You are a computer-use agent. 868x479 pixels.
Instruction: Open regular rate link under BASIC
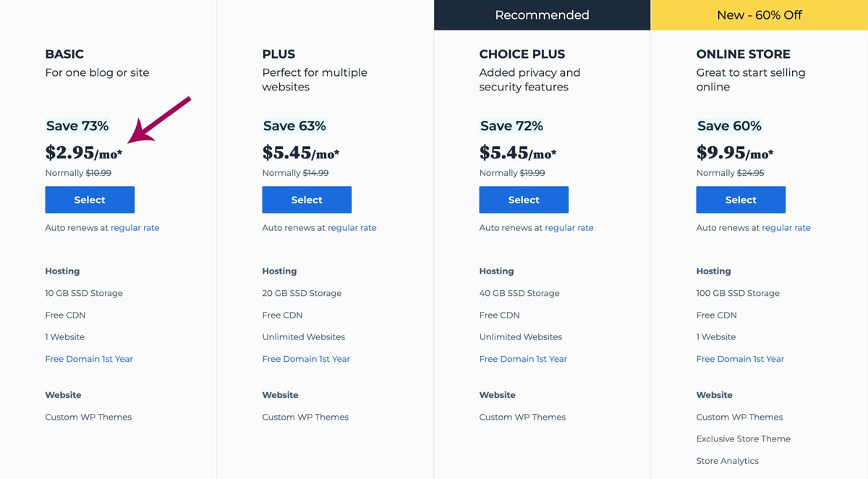135,227
